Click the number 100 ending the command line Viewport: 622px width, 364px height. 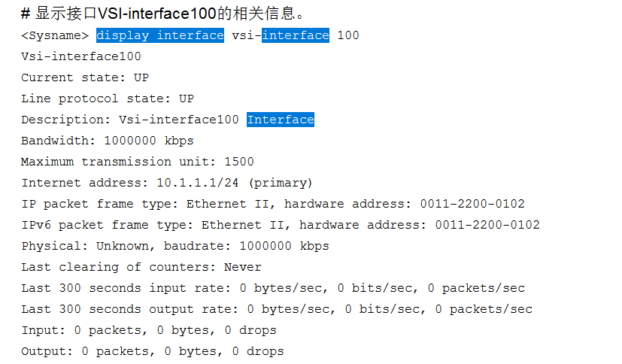pyautogui.click(x=347, y=35)
